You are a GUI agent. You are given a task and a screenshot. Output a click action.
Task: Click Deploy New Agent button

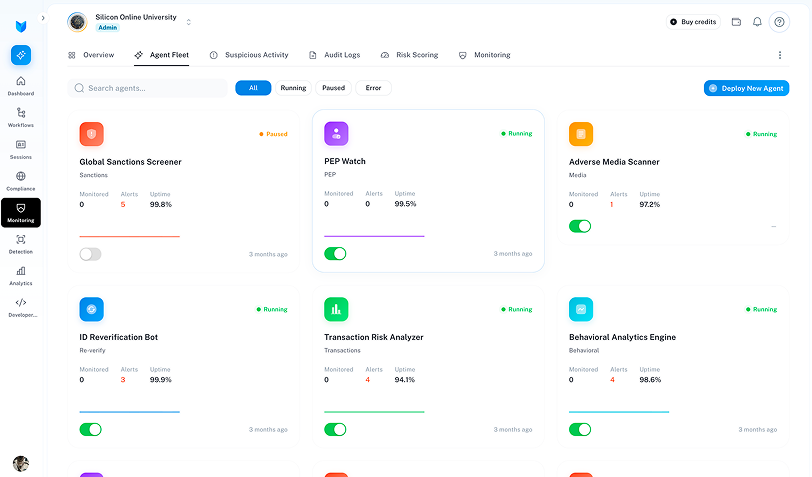point(746,88)
